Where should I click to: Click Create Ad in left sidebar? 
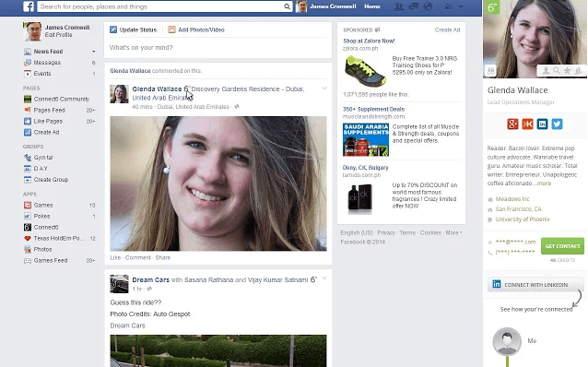(x=46, y=132)
